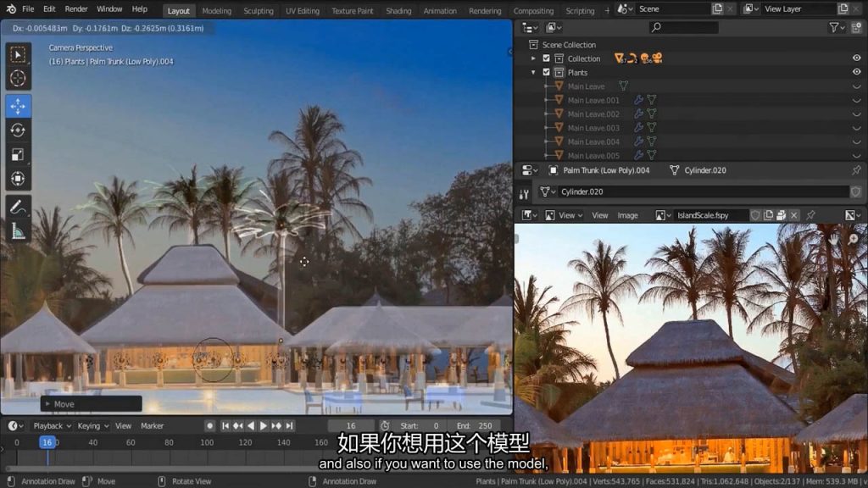Click the Blender logo icon

coord(10,8)
